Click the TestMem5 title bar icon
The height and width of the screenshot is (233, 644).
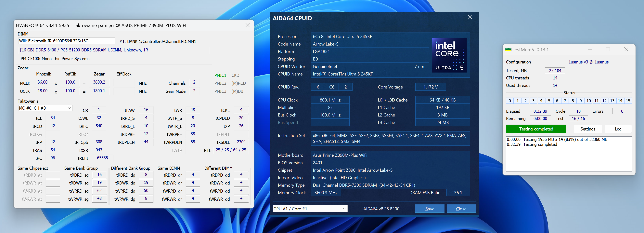[x=508, y=49]
